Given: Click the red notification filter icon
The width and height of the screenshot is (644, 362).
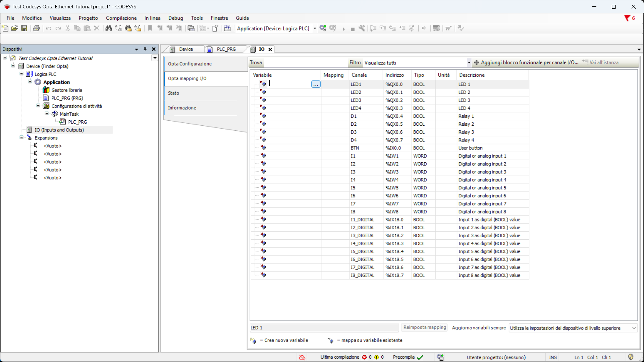Looking at the screenshot, I should [627, 18].
